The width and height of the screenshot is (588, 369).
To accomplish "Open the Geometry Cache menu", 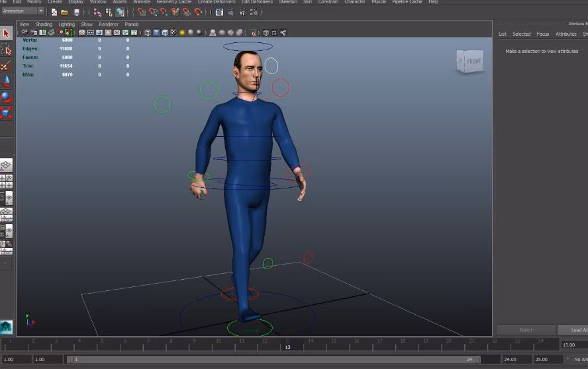I will pyautogui.click(x=173, y=2).
